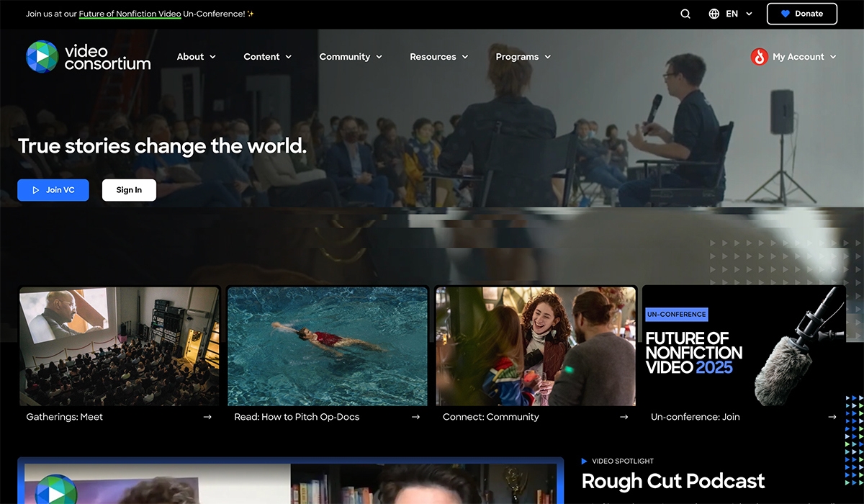The height and width of the screenshot is (504, 864).
Task: Click arrow next to Gatherings: Meet
Action: tap(207, 417)
